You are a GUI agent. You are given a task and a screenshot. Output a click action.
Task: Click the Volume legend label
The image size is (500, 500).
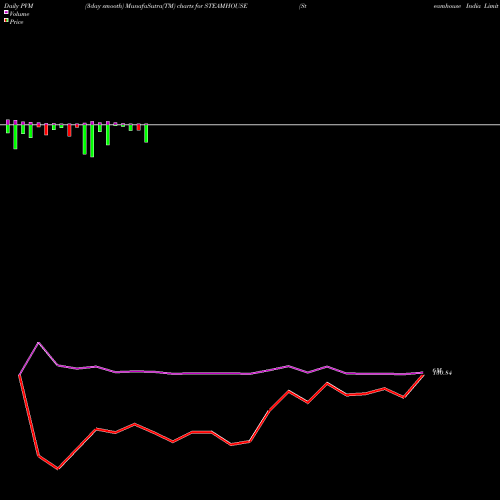point(19,14)
